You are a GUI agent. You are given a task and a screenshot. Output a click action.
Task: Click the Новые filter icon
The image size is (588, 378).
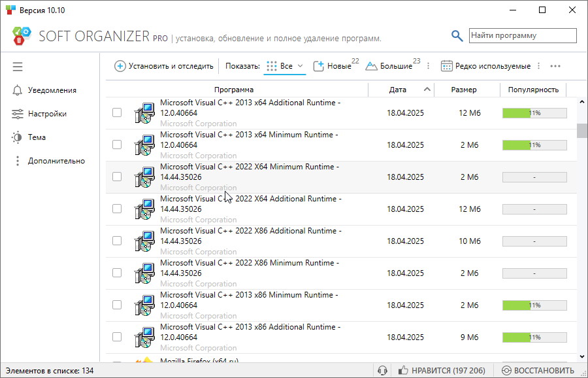[318, 67]
